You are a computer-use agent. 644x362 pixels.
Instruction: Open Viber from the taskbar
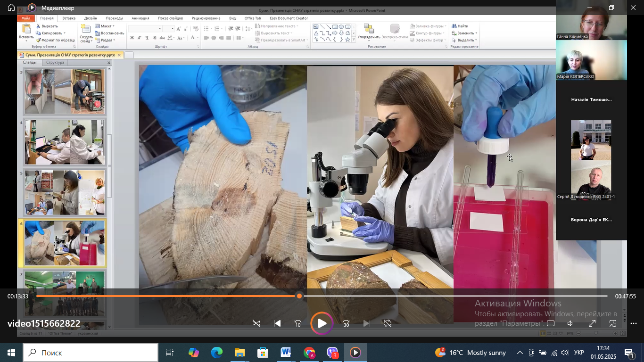[x=332, y=353]
